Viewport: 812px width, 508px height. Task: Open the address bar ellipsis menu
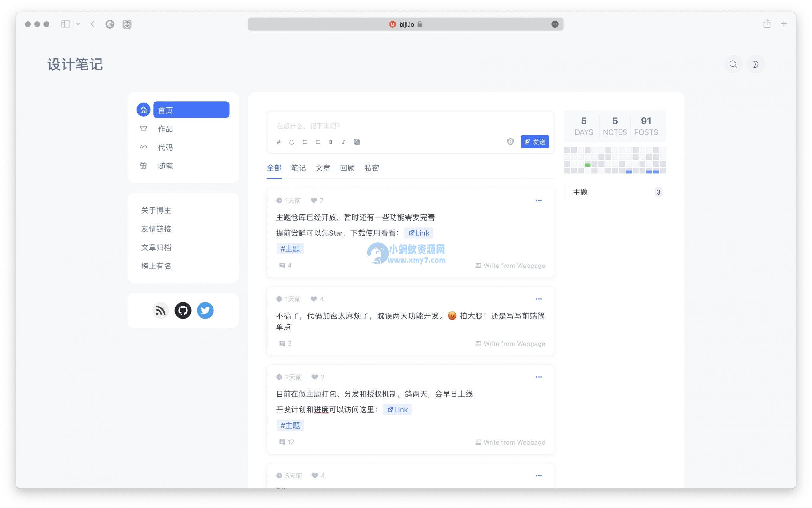(555, 24)
